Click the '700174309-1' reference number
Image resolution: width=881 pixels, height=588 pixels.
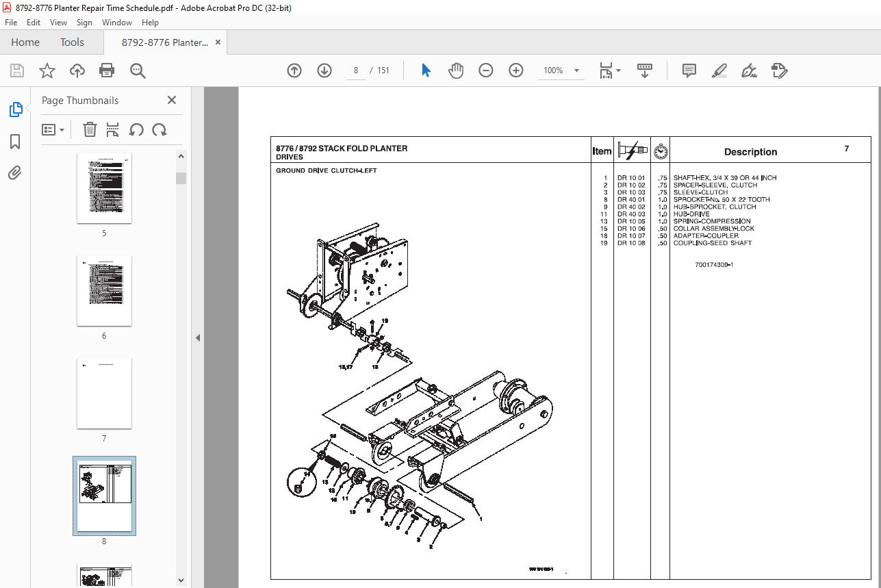coord(714,265)
